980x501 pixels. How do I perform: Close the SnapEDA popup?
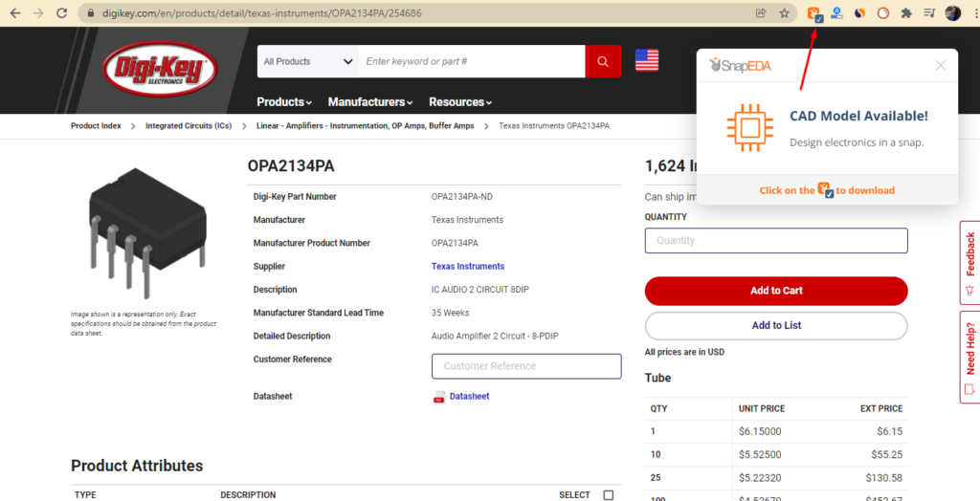pos(941,65)
